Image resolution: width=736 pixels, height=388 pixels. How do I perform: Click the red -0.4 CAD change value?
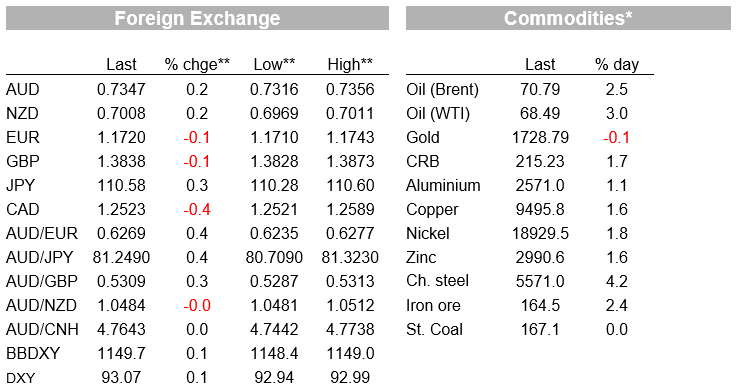[197, 209]
